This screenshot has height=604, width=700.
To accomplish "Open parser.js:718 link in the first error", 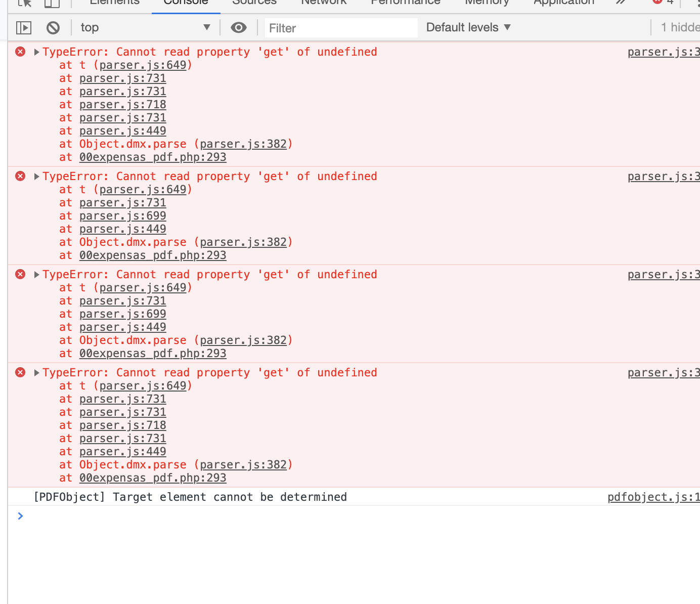I will [x=123, y=105].
